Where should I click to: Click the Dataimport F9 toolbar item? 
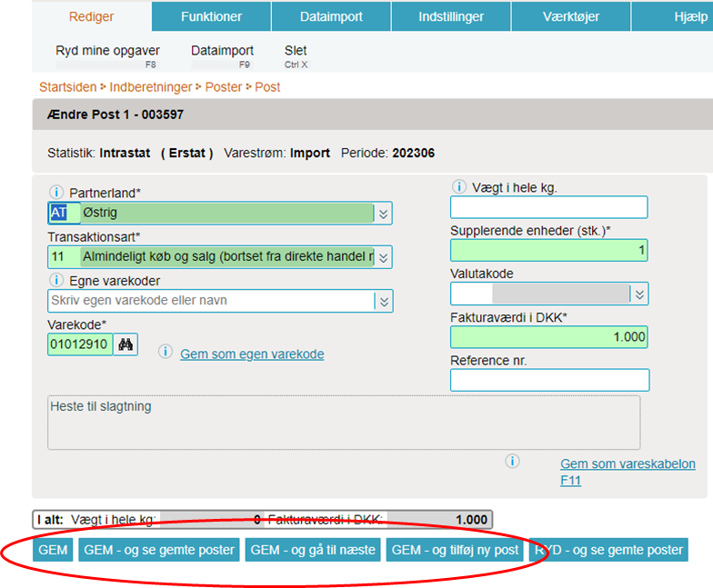tap(222, 56)
